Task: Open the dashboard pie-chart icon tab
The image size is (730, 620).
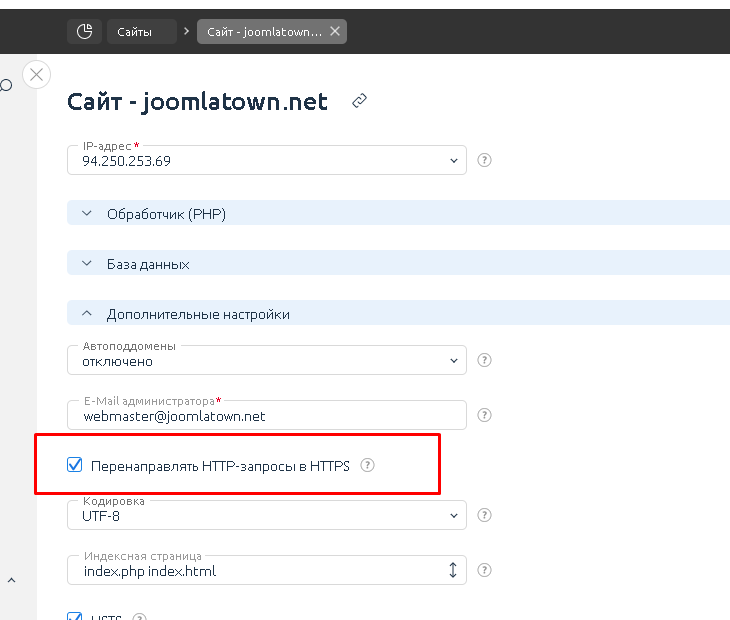Action: [x=84, y=32]
